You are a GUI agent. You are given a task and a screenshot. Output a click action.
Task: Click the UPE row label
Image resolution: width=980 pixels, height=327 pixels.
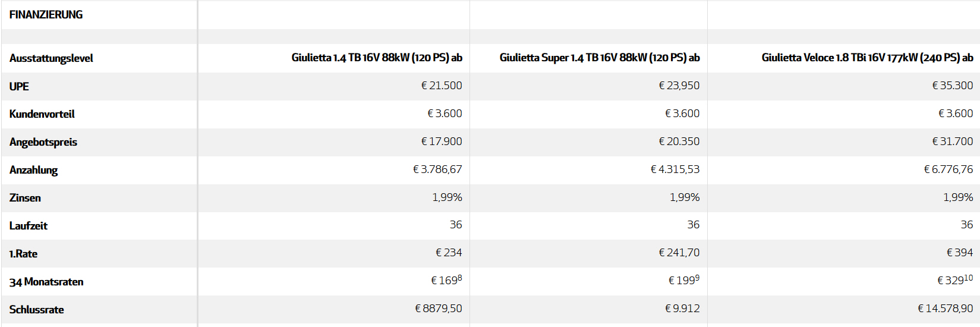(x=19, y=86)
